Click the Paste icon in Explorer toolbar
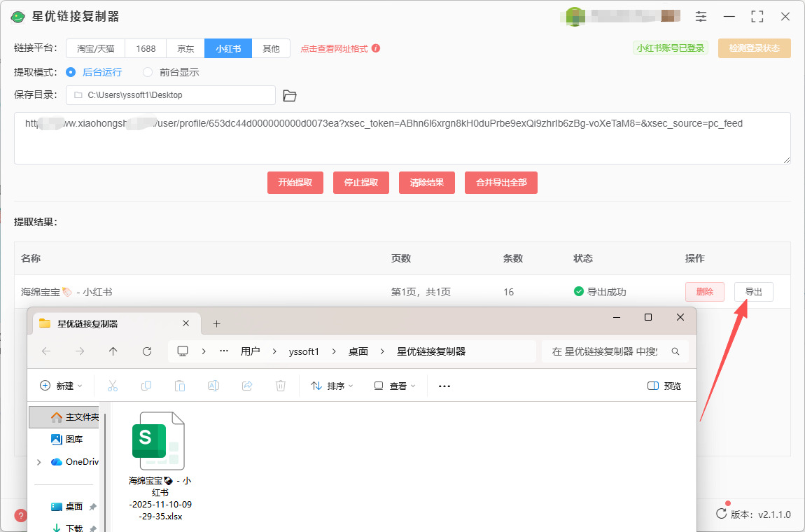This screenshot has height=532, width=805. (180, 386)
